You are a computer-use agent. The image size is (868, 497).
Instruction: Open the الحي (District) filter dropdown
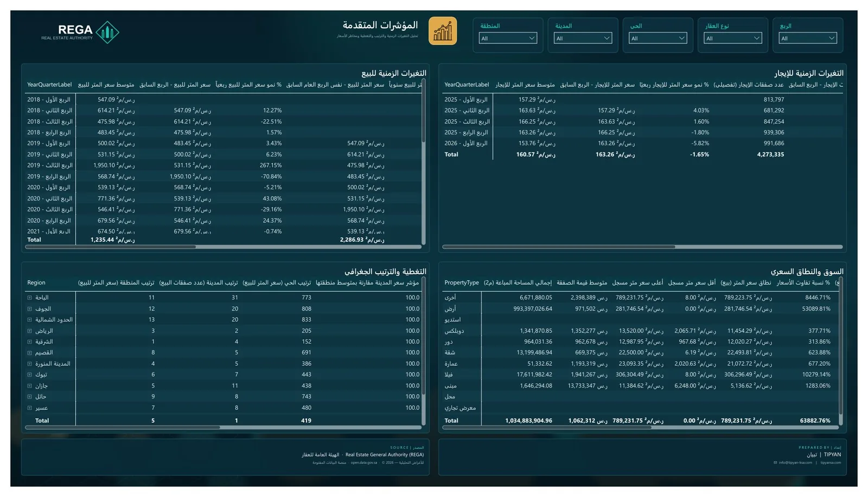pos(658,38)
